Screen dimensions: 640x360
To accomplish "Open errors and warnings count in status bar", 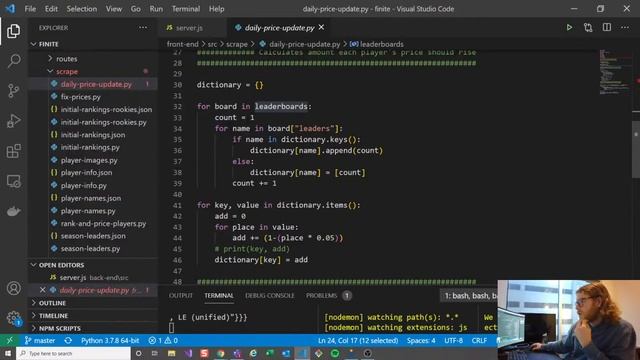I will 163,340.
